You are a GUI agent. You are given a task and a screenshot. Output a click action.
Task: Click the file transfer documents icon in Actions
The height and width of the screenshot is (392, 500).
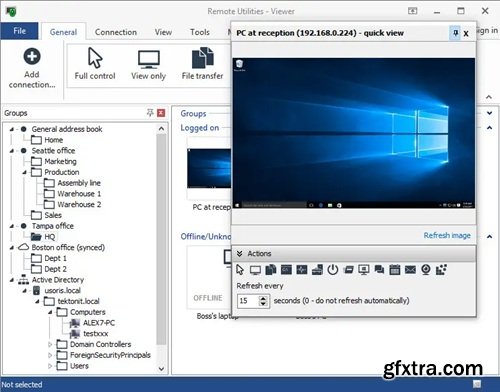271,270
